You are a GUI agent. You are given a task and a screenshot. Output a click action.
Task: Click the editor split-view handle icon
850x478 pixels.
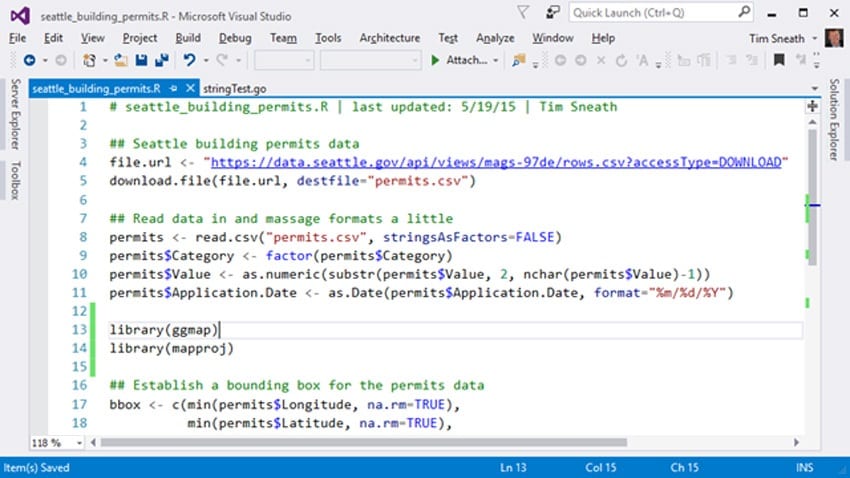pyautogui.click(x=812, y=106)
